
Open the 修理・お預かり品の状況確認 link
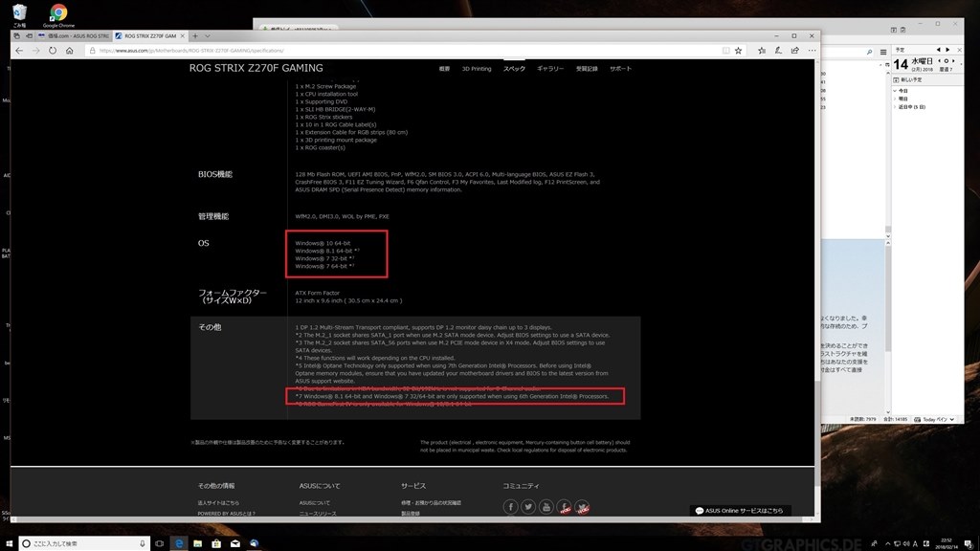click(x=431, y=503)
